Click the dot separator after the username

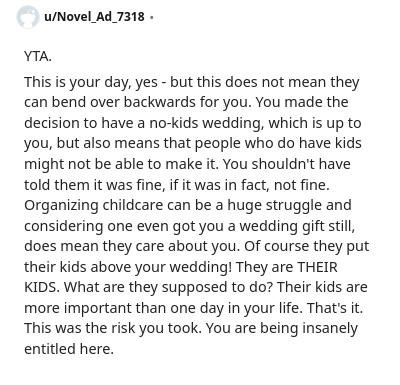pyautogui.click(x=152, y=17)
